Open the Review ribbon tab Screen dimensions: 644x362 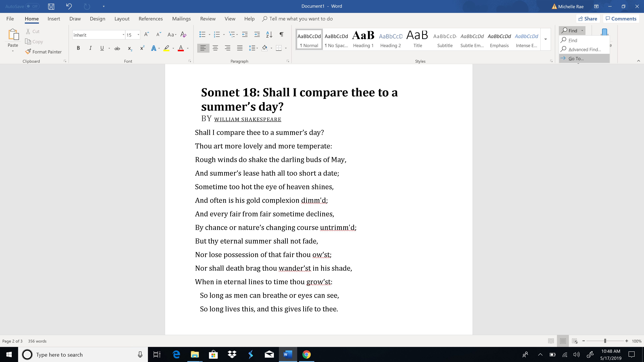coord(208,19)
